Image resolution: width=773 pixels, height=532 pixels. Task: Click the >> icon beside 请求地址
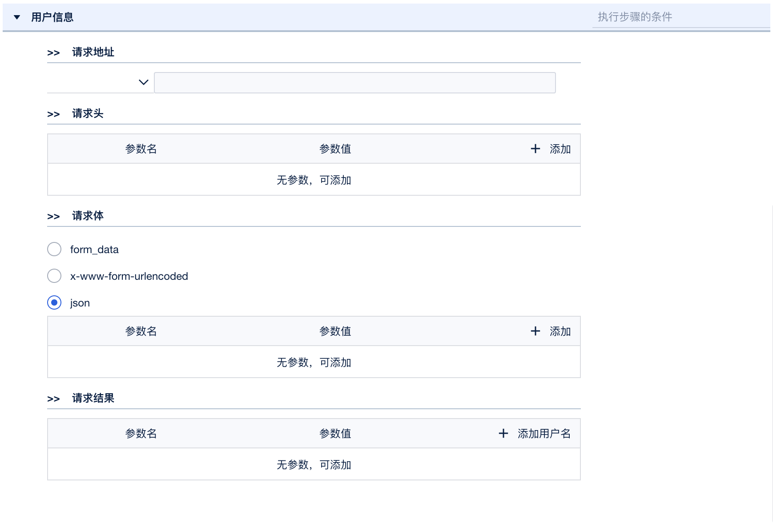(x=53, y=53)
